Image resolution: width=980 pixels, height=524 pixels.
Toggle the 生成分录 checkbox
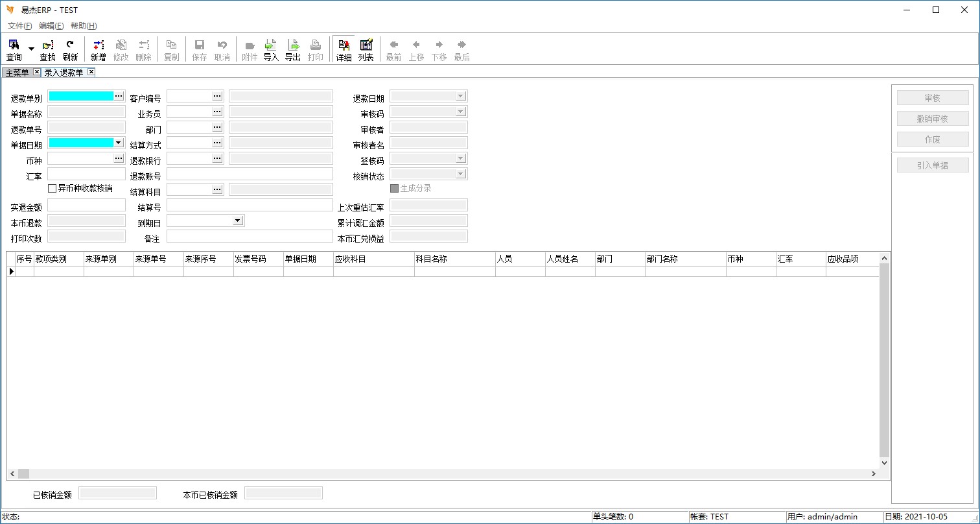(x=394, y=189)
